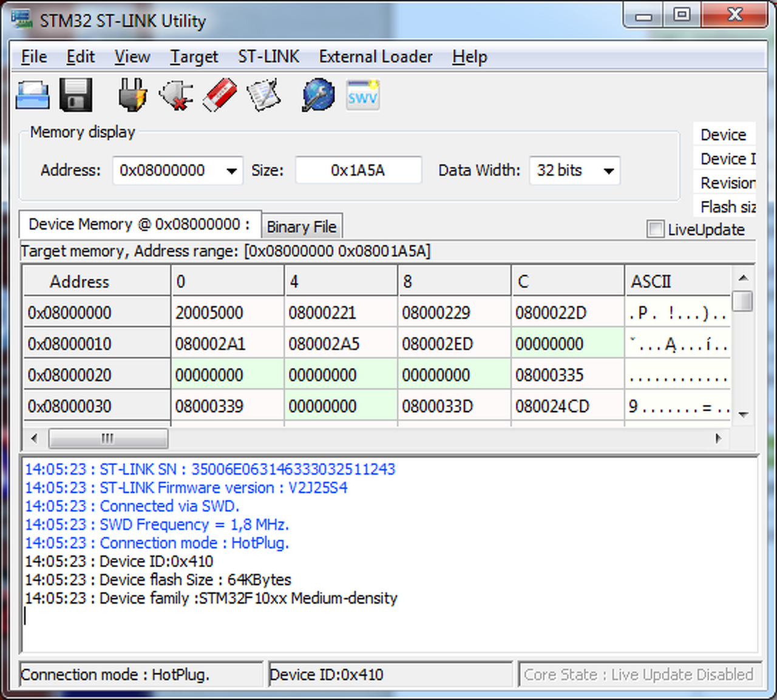This screenshot has width=777, height=700.
Task: Click the ST-LINK SN log line
Action: pyautogui.click(x=210, y=469)
